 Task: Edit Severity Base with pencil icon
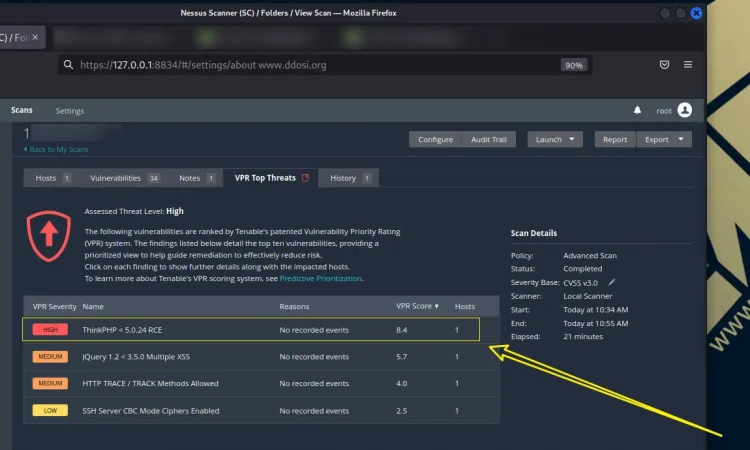612,282
